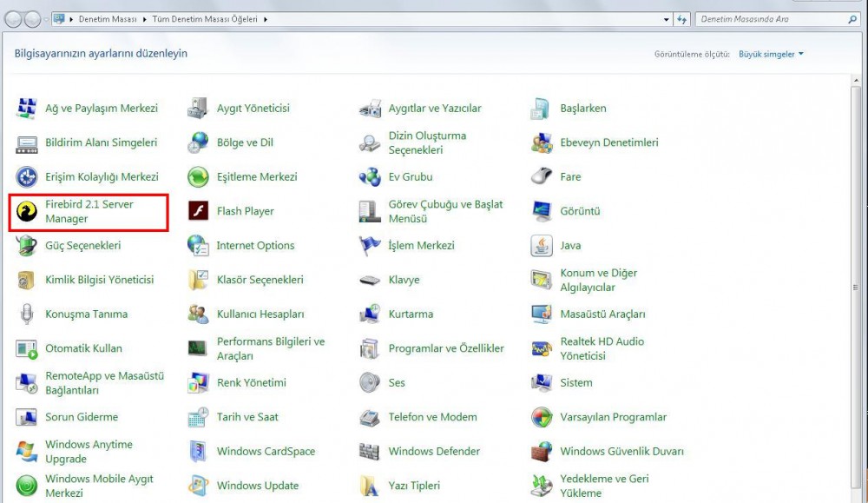
Task: Click the Realtek HD Audio Yöneticisi icon
Action: (541, 348)
